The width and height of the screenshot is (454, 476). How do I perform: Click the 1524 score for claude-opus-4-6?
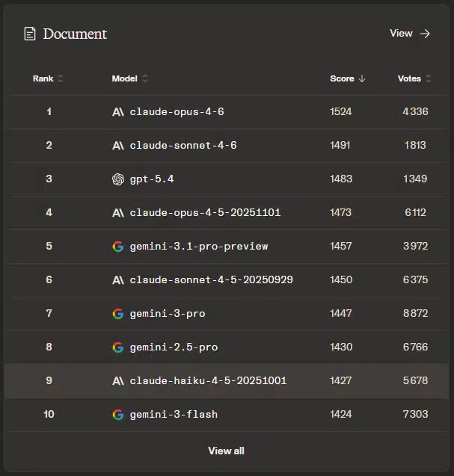pyautogui.click(x=340, y=112)
